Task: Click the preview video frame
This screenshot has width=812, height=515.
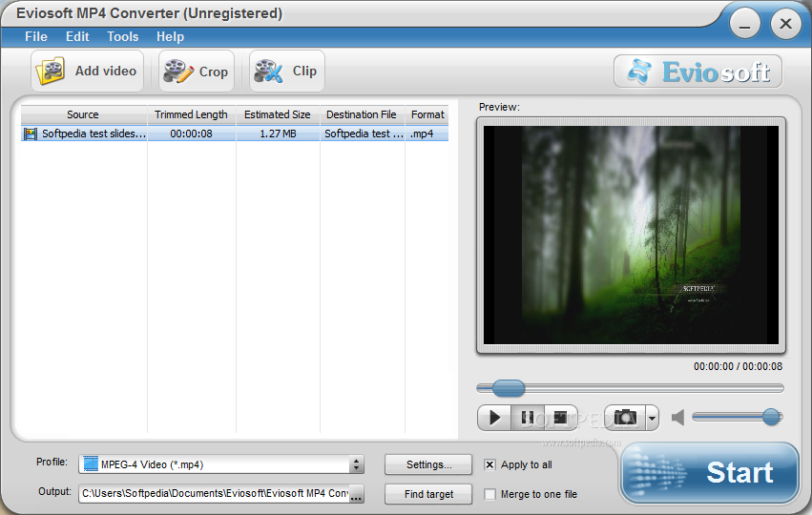Action: 631,235
